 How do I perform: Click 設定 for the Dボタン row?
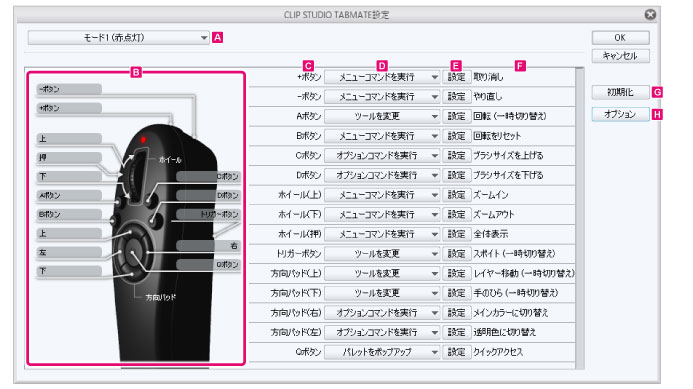457,175
